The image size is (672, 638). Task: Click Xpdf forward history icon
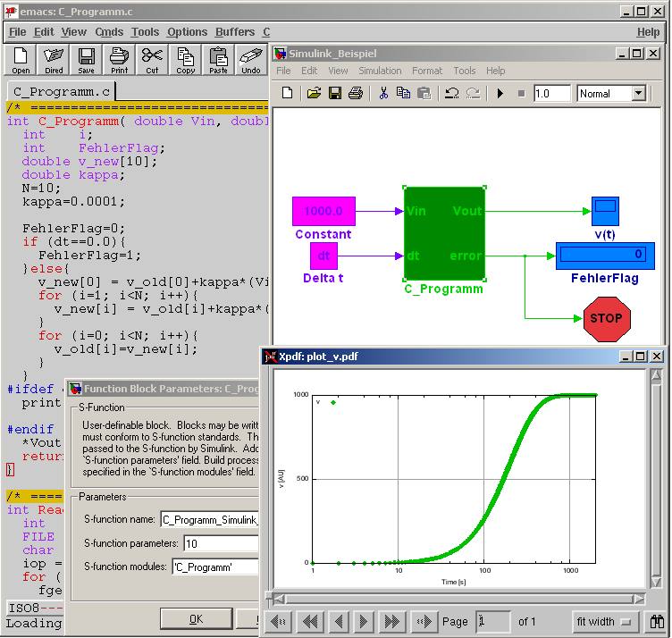(x=424, y=621)
